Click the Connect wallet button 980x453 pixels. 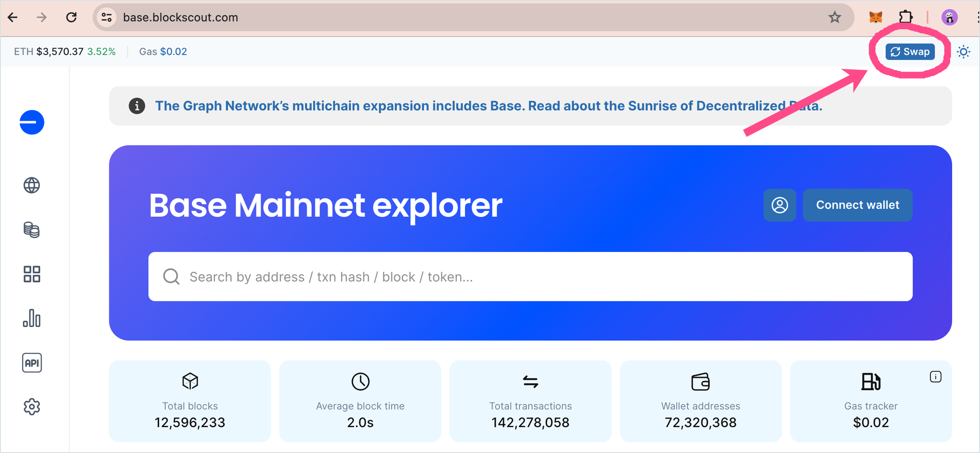click(857, 205)
